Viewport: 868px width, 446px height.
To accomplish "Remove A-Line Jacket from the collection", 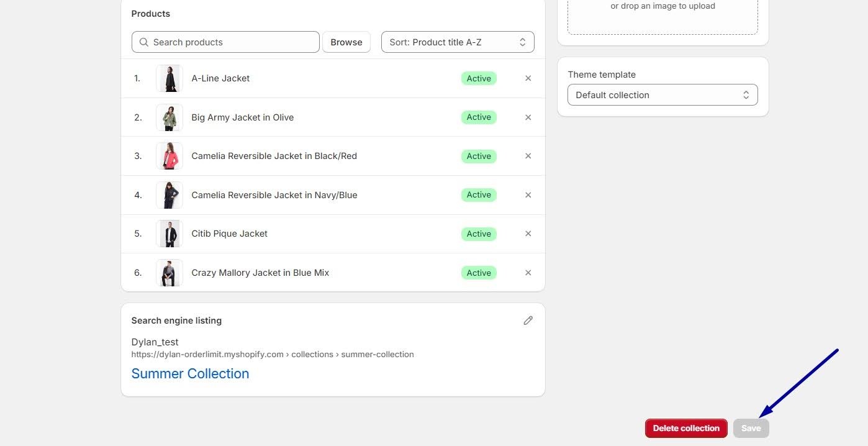I will (x=528, y=78).
